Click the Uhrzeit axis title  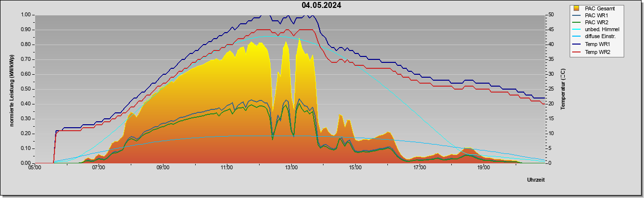(x=536, y=180)
